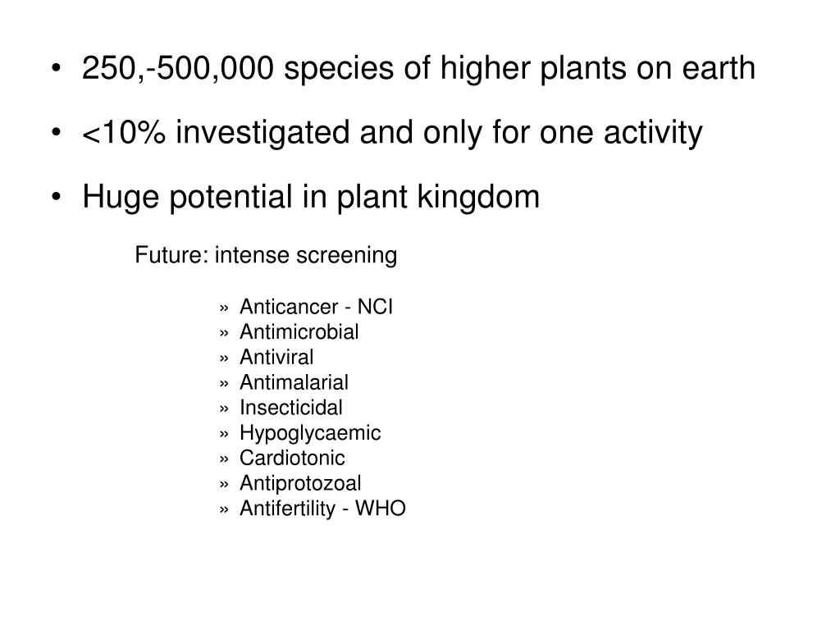
Task: Select the 'Anticancer - NCI' list item
Action: (316, 307)
